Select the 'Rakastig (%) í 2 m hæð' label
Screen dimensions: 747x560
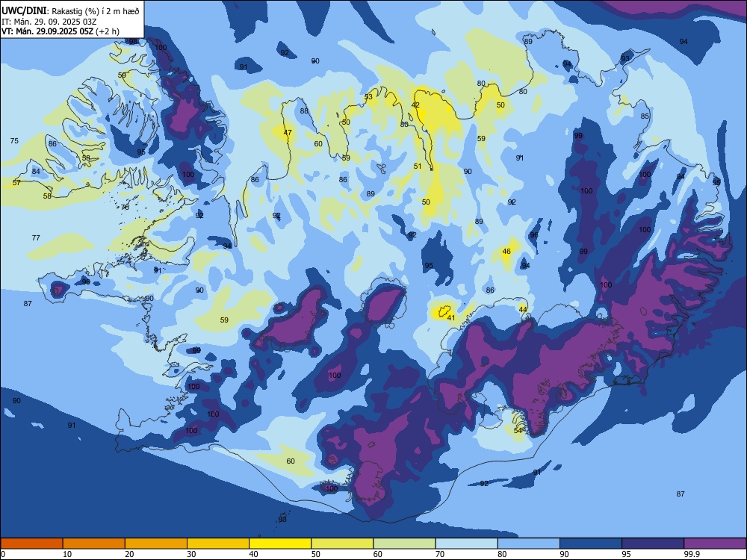(95, 11)
